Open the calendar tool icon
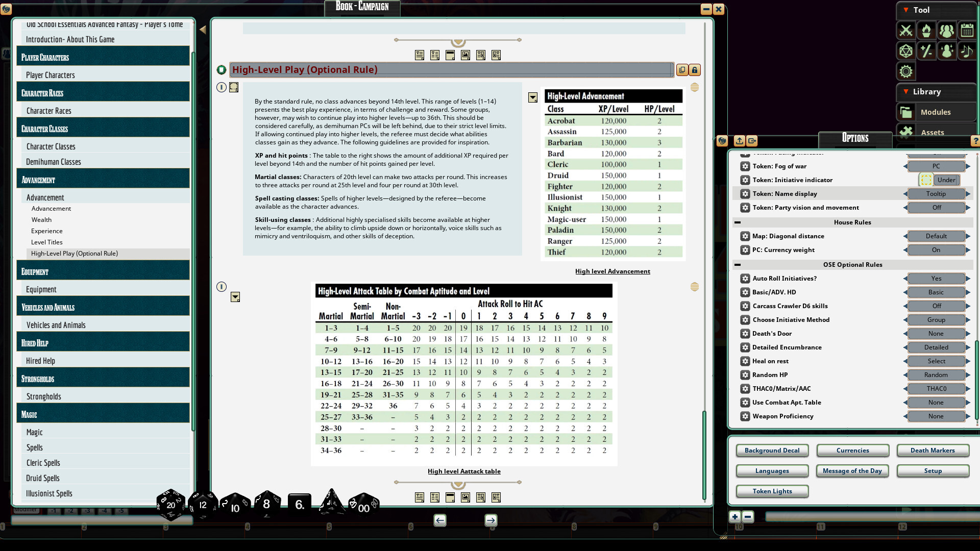This screenshot has height=551, width=980. pos(967,31)
